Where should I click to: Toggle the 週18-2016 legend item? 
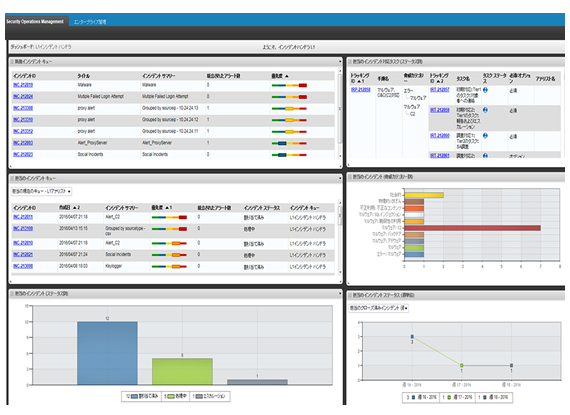tap(493, 398)
